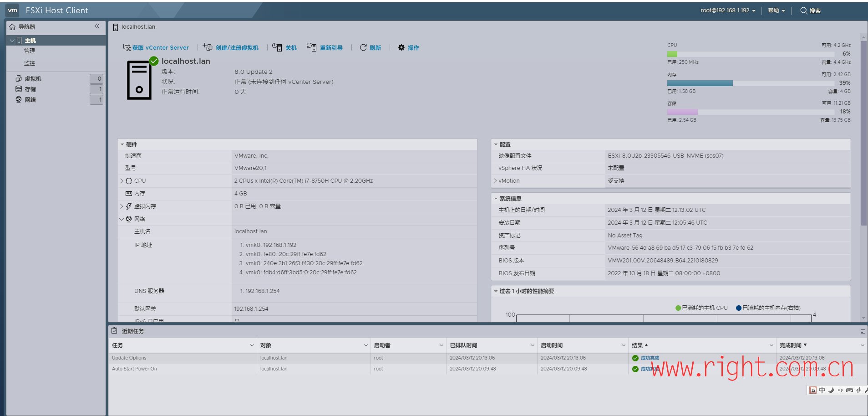Select the Update Options task row
The height and width of the screenshot is (416, 868).
pyautogui.click(x=487, y=358)
